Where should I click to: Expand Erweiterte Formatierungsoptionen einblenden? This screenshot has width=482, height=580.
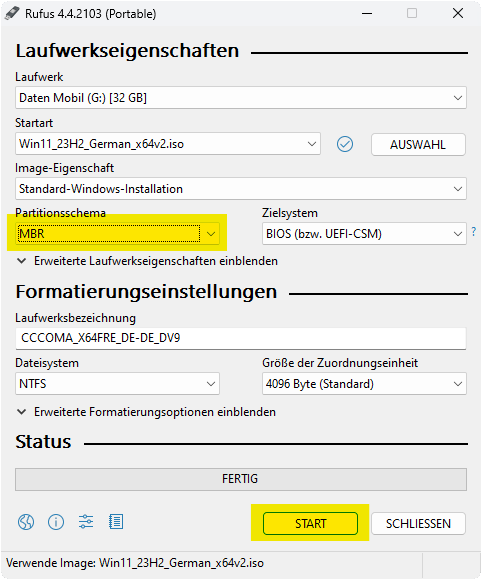[146, 412]
